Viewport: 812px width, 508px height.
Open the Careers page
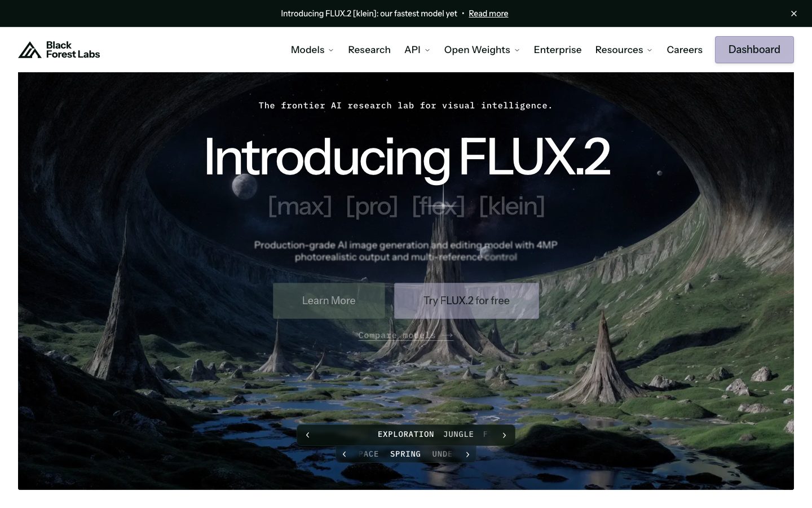[x=685, y=50]
